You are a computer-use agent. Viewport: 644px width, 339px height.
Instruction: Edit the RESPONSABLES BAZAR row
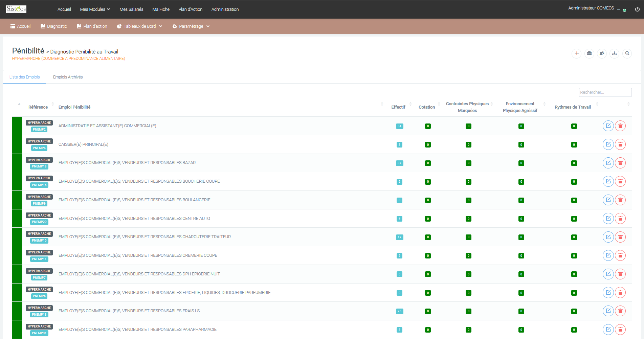pos(608,163)
